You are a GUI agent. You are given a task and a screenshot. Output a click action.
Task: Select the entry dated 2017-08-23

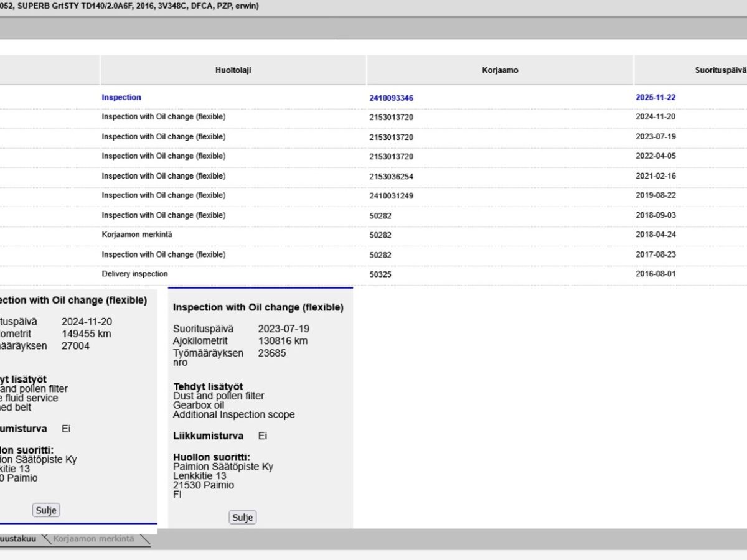pyautogui.click(x=655, y=254)
